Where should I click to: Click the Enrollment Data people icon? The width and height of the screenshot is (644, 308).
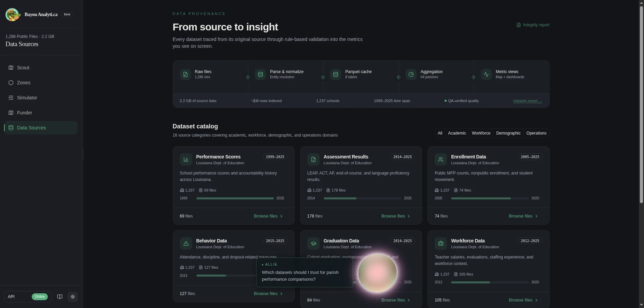(441, 159)
